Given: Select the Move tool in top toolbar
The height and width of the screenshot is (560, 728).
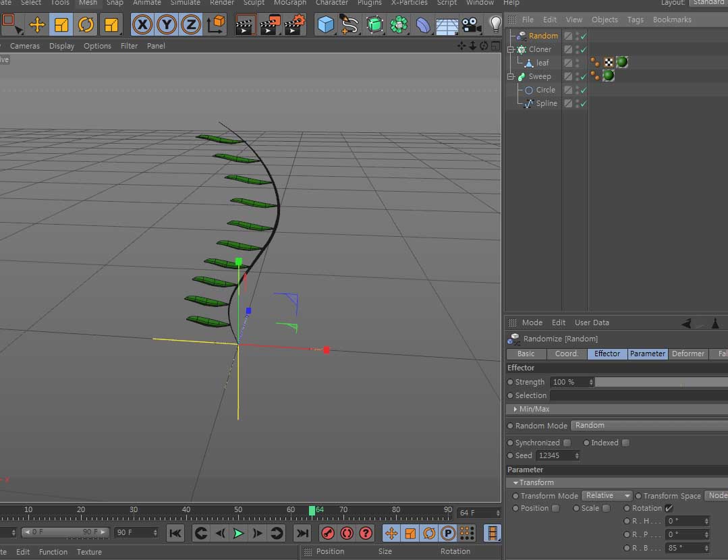Looking at the screenshot, I should coord(37,26).
